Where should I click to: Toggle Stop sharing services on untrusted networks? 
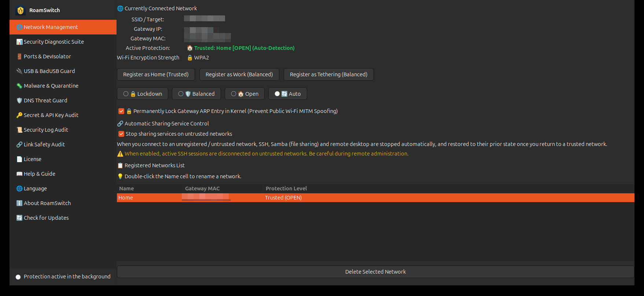[121, 134]
